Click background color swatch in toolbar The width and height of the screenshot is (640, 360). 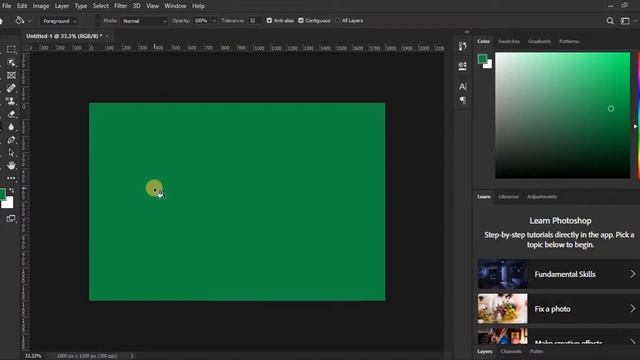[x=9, y=203]
